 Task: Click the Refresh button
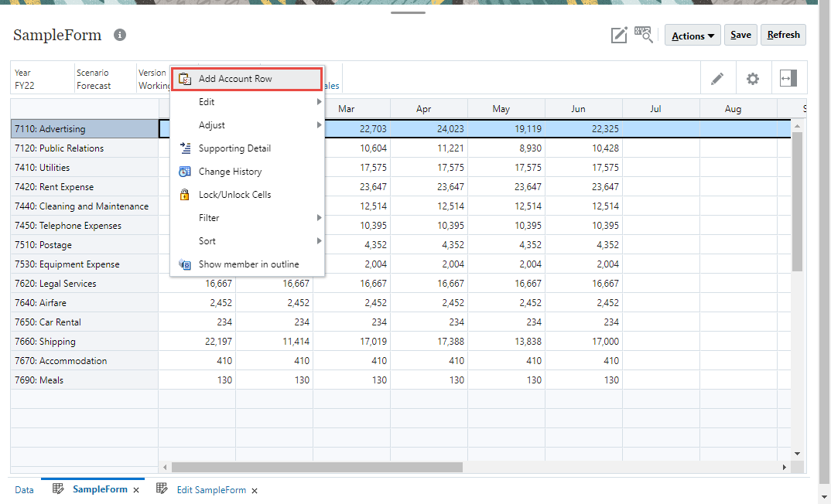tap(783, 34)
